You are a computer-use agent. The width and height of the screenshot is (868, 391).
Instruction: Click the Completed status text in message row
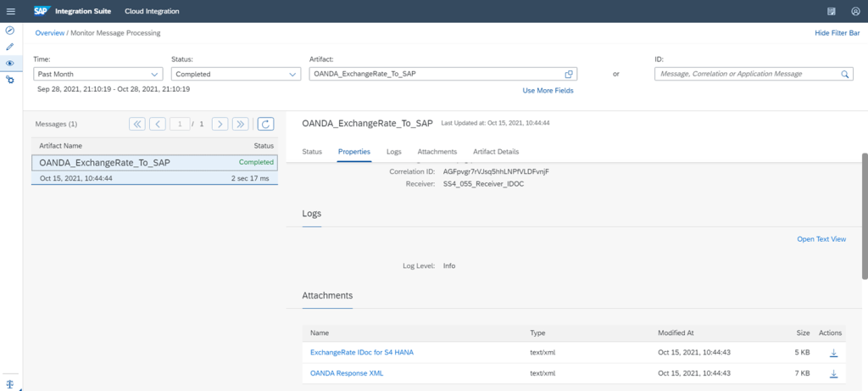coord(256,162)
